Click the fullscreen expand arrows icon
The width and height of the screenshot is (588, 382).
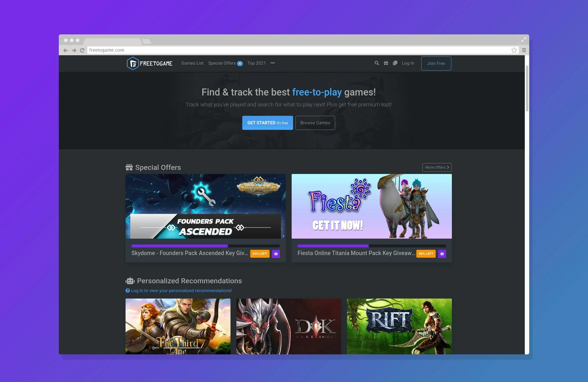point(524,40)
